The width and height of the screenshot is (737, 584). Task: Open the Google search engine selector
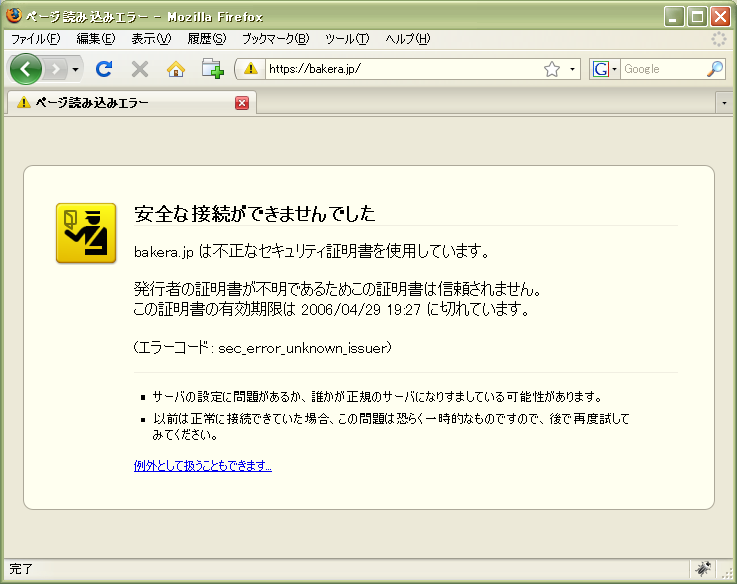604,69
